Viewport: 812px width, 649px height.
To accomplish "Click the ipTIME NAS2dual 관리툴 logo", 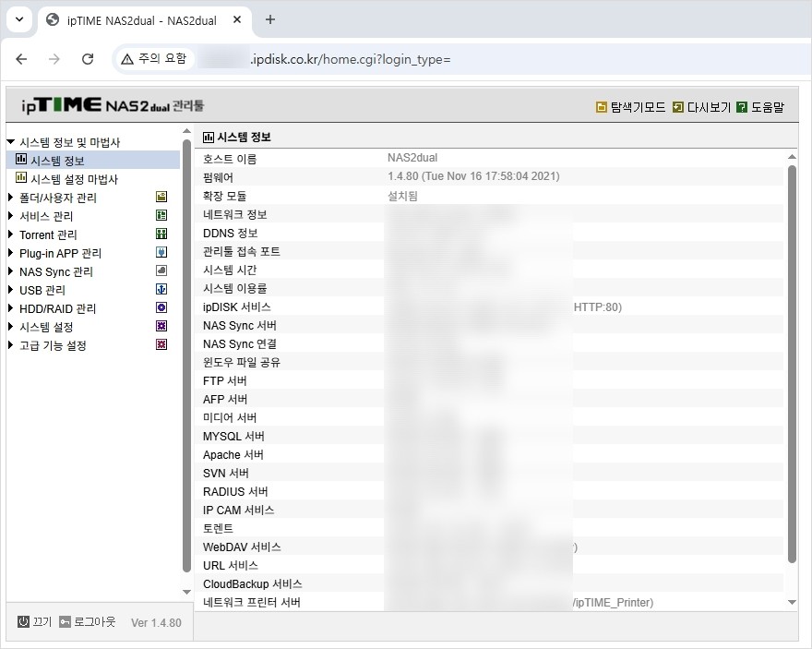I will pyautogui.click(x=113, y=105).
